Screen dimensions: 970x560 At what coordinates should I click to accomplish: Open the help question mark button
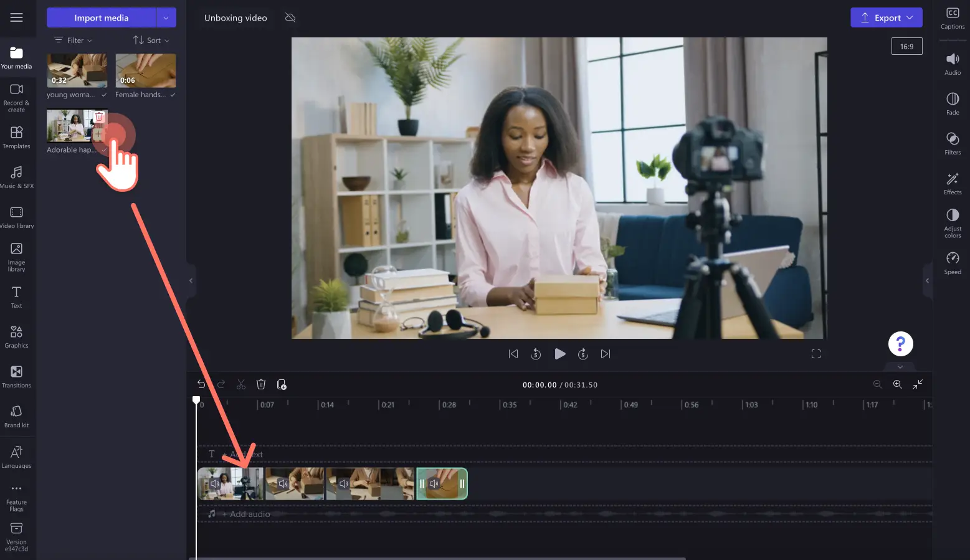900,343
